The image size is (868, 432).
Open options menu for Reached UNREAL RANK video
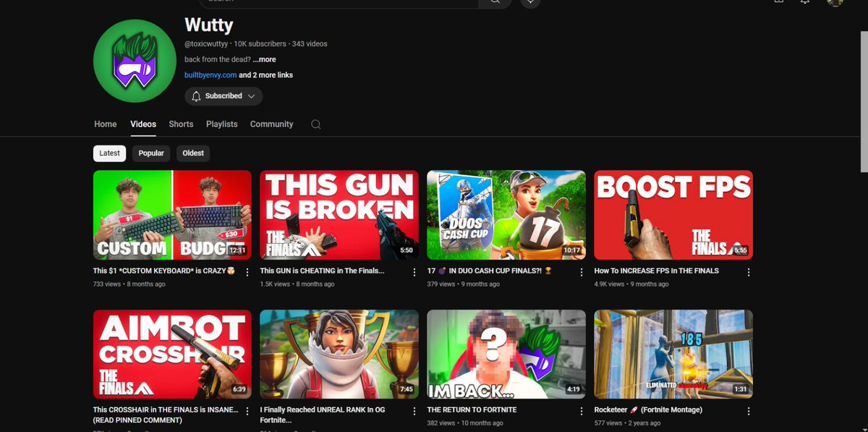(x=414, y=412)
